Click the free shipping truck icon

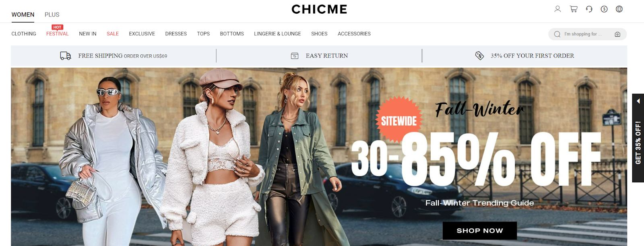click(x=65, y=56)
